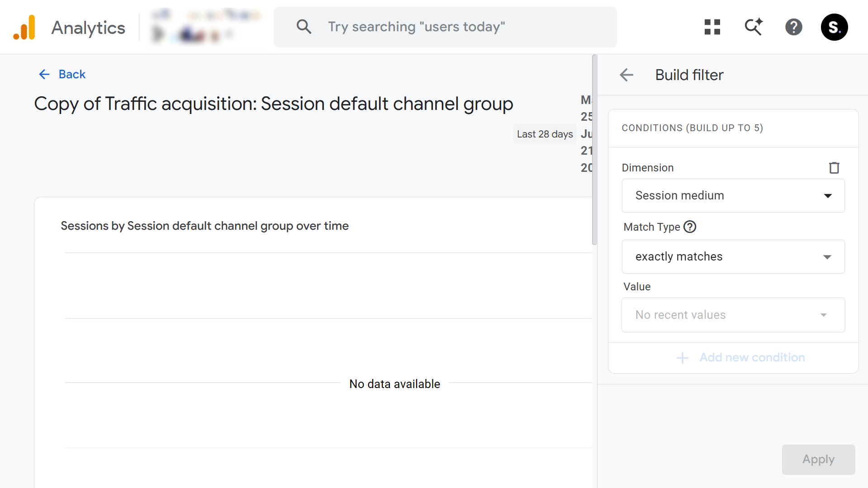Click the Analytics product name
868x488 pixels.
pyautogui.click(x=88, y=28)
